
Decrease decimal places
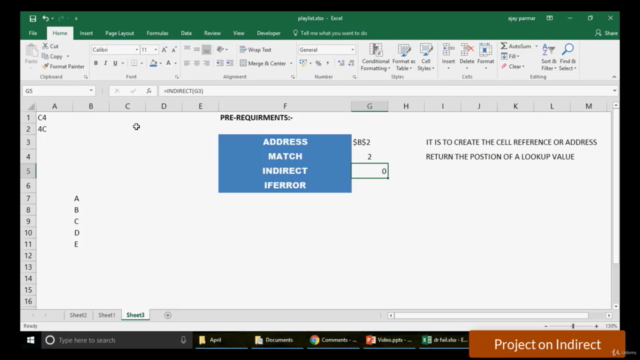351,63
